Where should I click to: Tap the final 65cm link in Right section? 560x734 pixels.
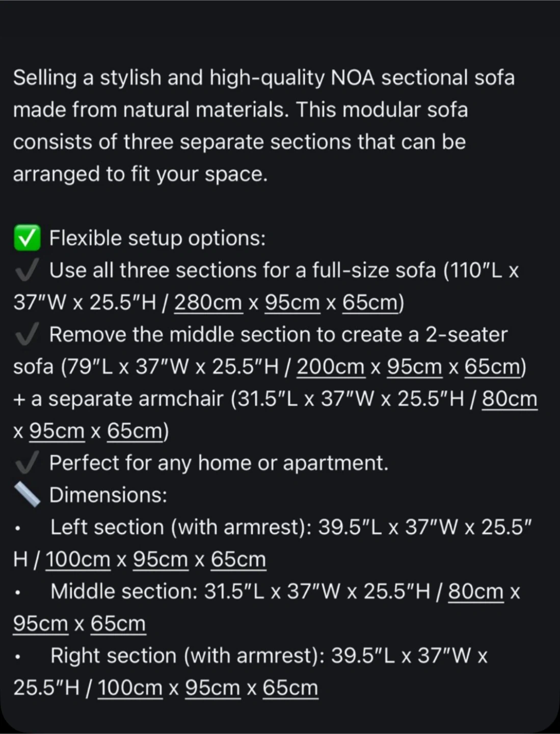(290, 688)
